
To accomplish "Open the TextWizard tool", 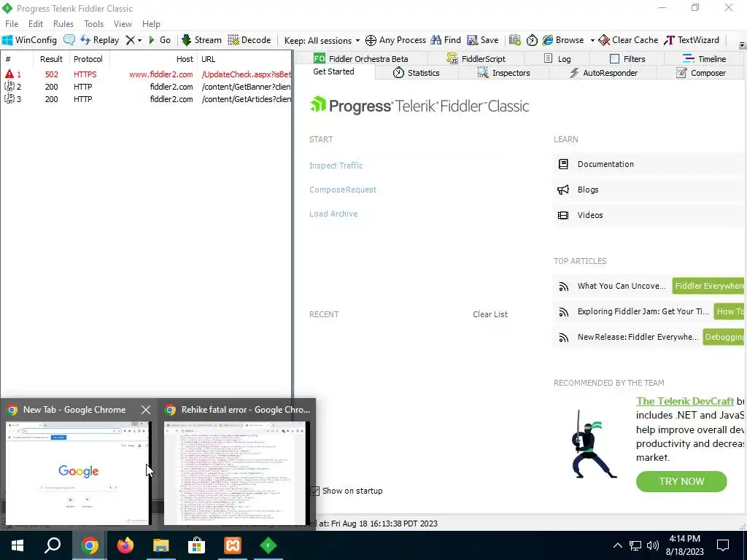I will pyautogui.click(x=692, y=40).
